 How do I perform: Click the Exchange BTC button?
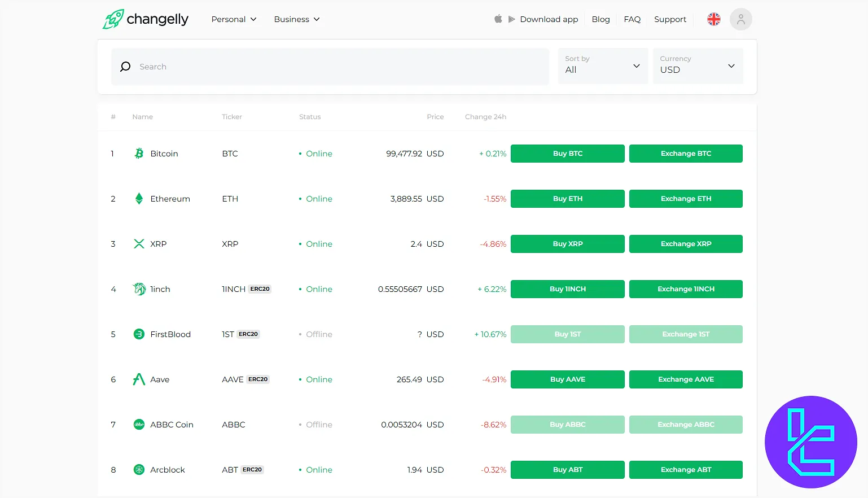coord(686,154)
